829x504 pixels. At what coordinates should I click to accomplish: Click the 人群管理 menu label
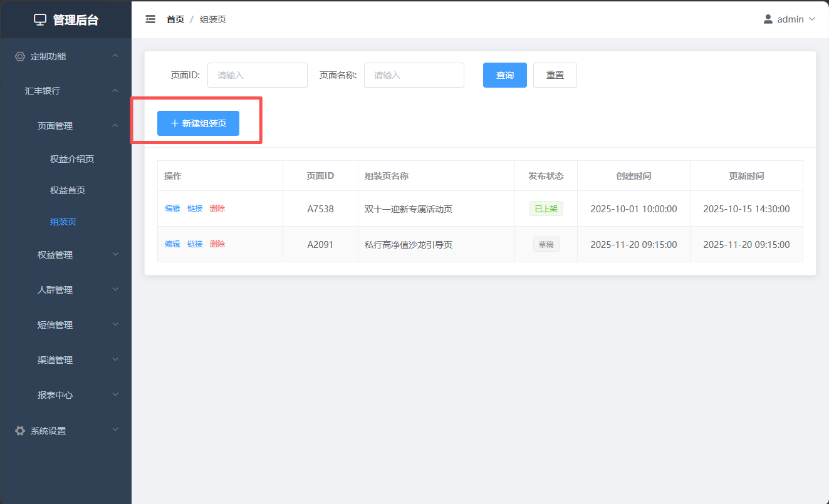tap(55, 290)
